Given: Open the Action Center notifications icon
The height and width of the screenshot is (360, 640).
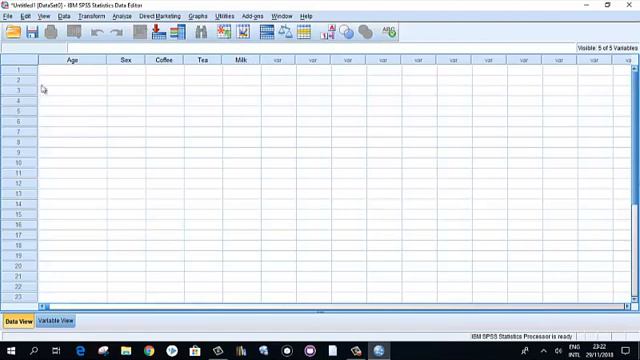Looking at the screenshot, I should 626,351.
